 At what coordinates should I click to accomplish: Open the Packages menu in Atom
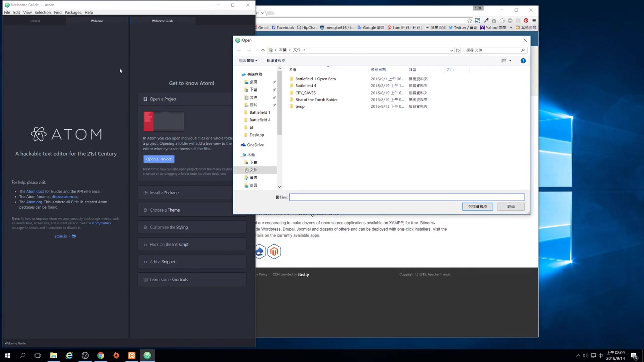(73, 12)
